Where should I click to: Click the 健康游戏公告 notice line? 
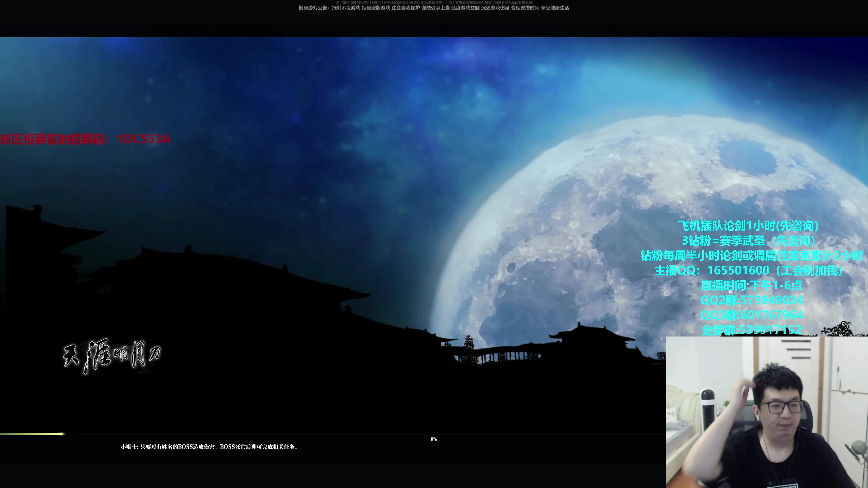click(x=434, y=8)
